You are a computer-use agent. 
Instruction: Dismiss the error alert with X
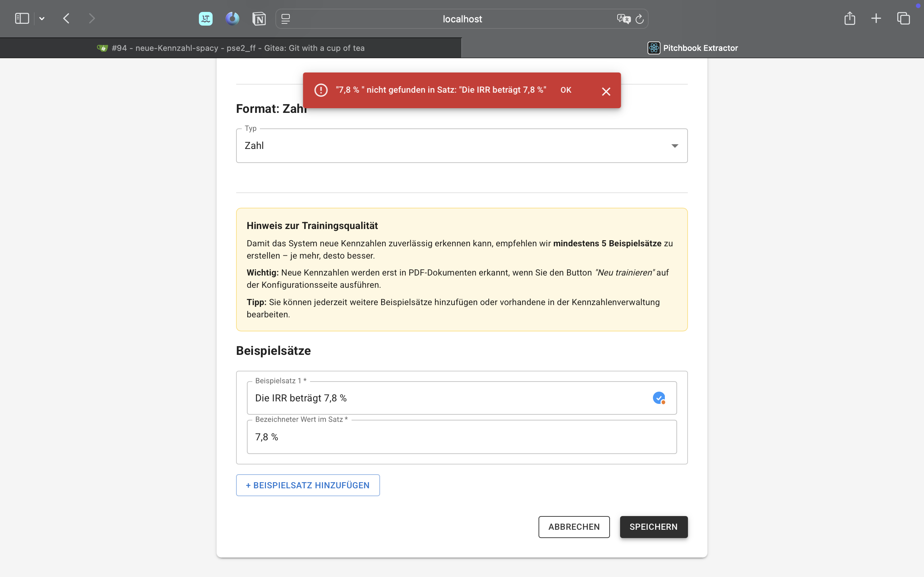coord(606,92)
